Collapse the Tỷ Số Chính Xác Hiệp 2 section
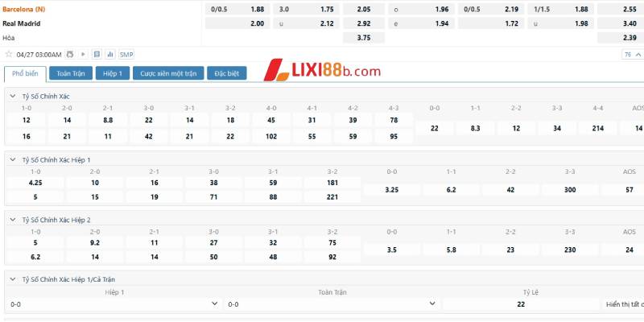 pos(12,220)
